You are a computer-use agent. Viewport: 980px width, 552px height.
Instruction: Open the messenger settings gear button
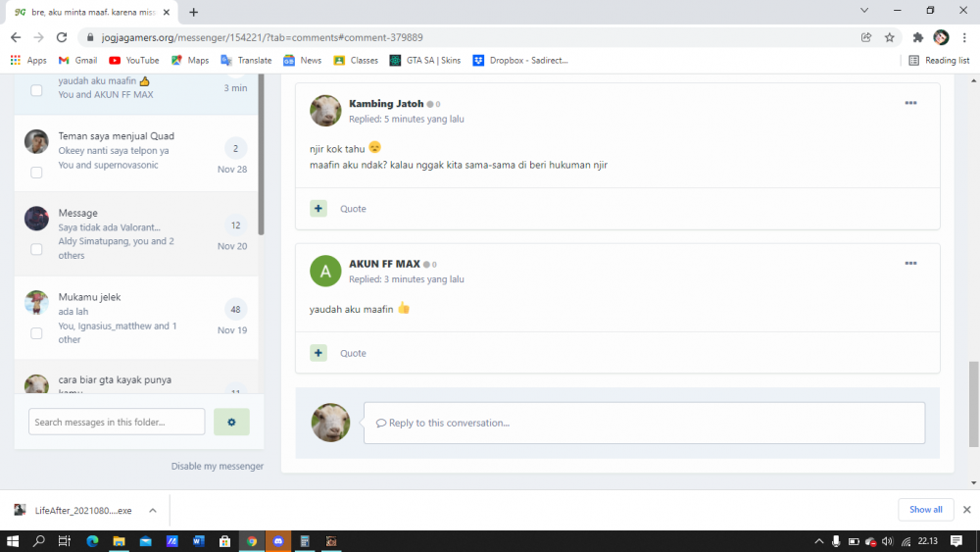231,422
